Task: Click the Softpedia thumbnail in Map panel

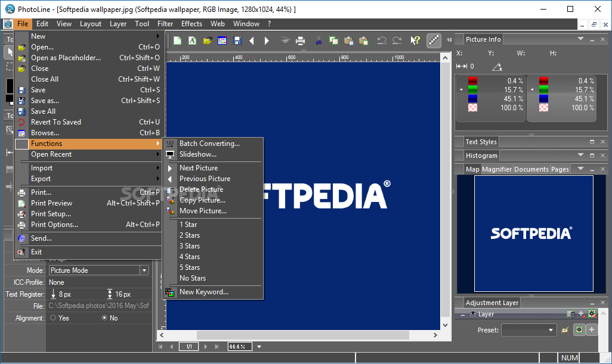Action: 533,234
